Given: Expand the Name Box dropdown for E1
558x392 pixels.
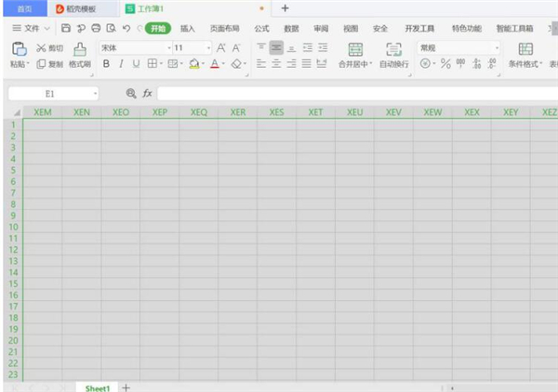Looking at the screenshot, I should pyautogui.click(x=95, y=94).
